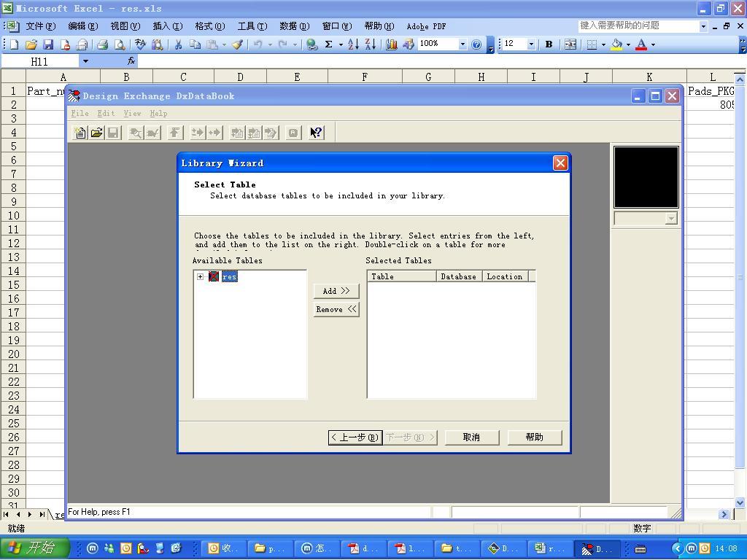Click Excel print icon
The height and width of the screenshot is (560, 747).
pyautogui.click(x=102, y=44)
